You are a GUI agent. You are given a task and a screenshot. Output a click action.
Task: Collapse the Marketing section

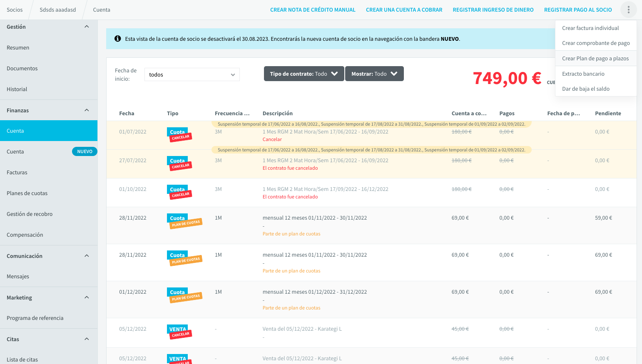coord(87,297)
